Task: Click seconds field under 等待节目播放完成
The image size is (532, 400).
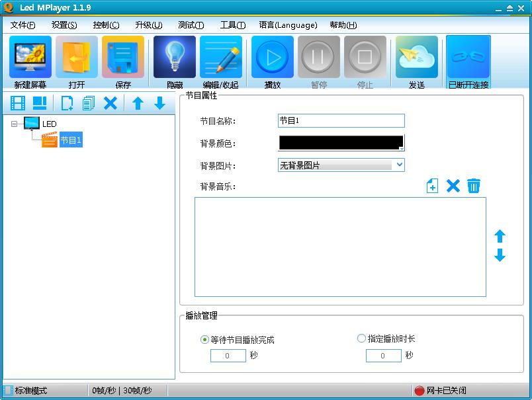Action: [228, 356]
